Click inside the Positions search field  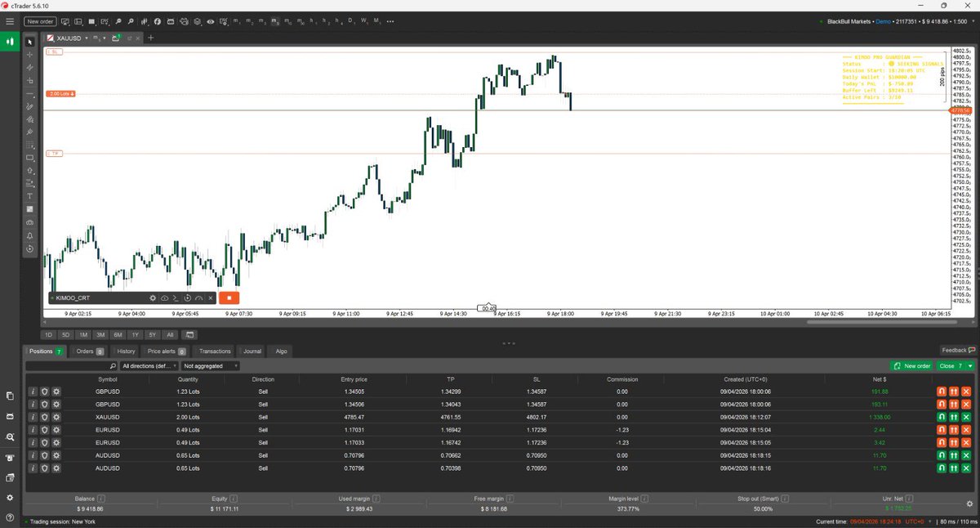click(69, 366)
